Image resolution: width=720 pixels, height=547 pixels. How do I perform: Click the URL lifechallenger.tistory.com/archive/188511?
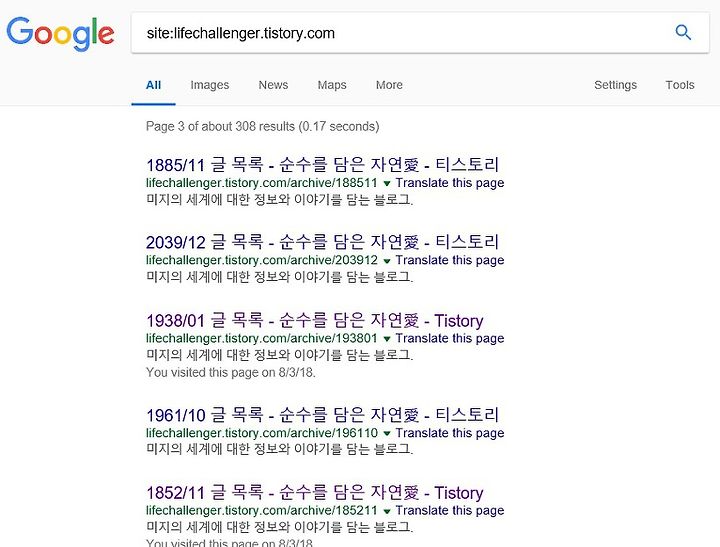click(262, 183)
